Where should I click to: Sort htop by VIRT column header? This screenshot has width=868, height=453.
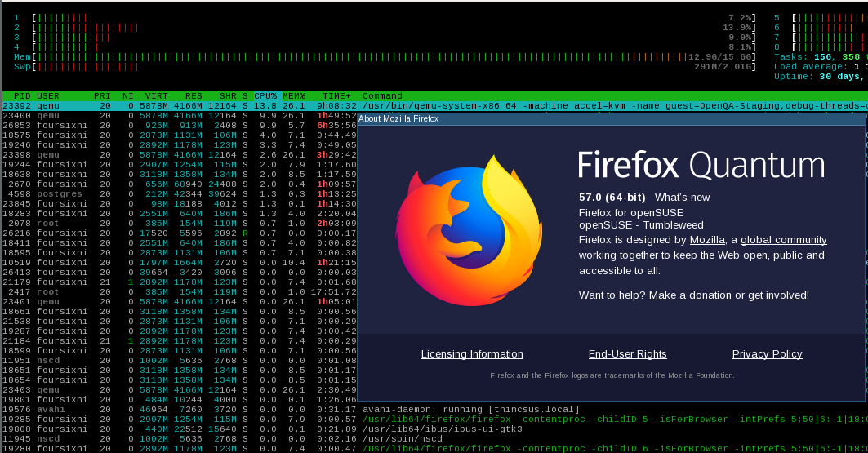pos(156,96)
